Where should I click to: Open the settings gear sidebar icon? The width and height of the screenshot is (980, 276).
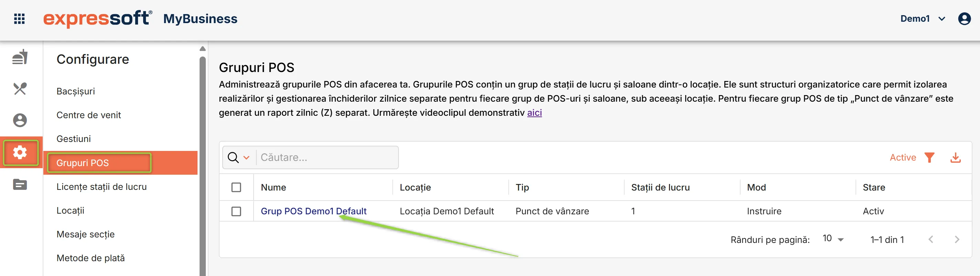pyautogui.click(x=20, y=153)
